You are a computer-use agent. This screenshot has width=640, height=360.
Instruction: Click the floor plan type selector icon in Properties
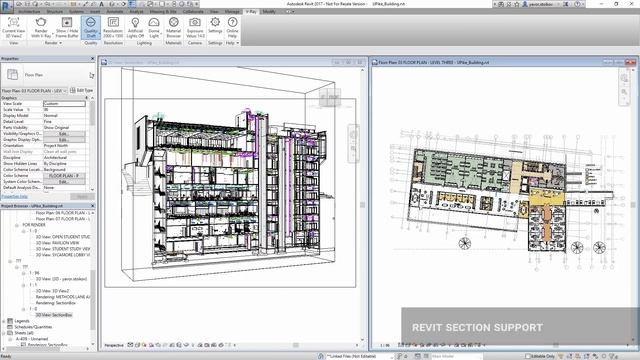point(13,74)
